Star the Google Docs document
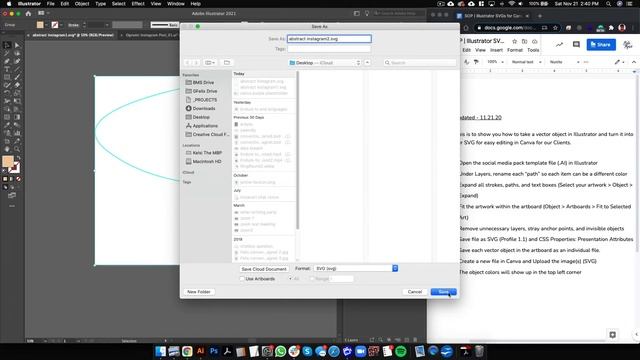Viewport: 640px width, 360px height. pos(514,41)
